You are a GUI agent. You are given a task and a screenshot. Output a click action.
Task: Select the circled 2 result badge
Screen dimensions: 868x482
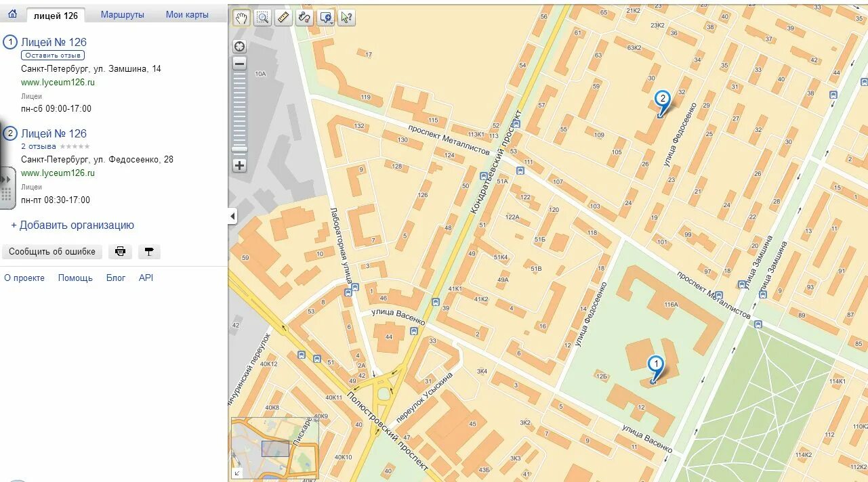(x=10, y=134)
